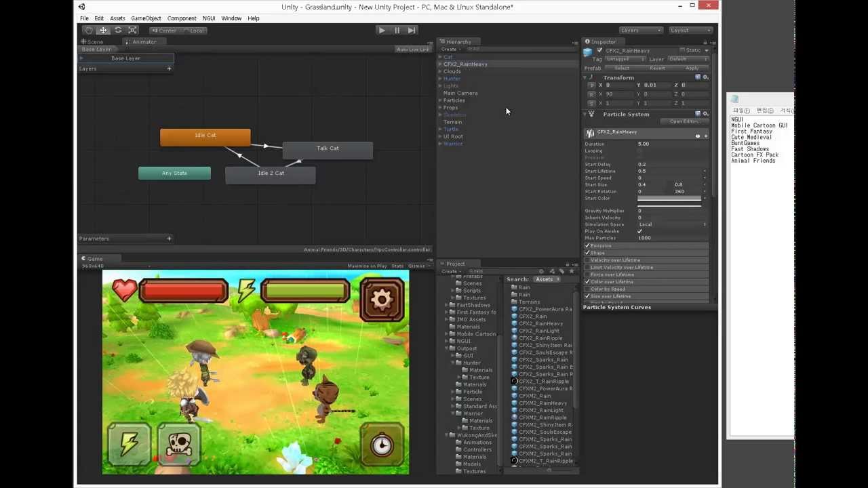
Task: Click the Maximize on Play toggle
Action: tap(367, 266)
